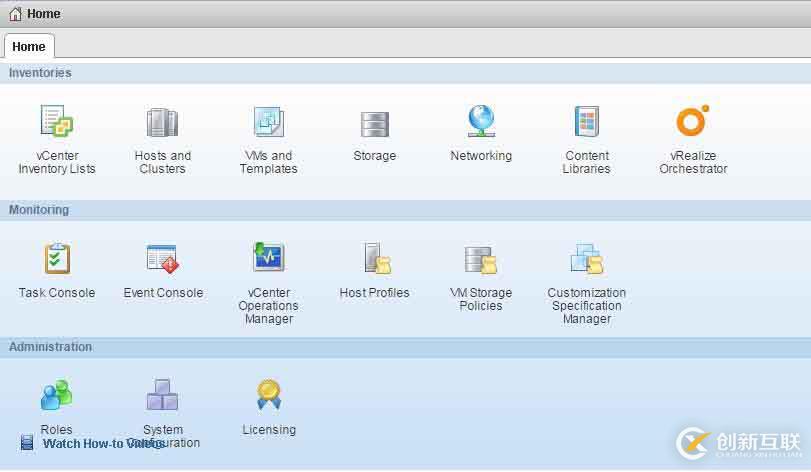The height and width of the screenshot is (472, 811).
Task: Open Hosts and Clusters view
Action: tap(162, 122)
